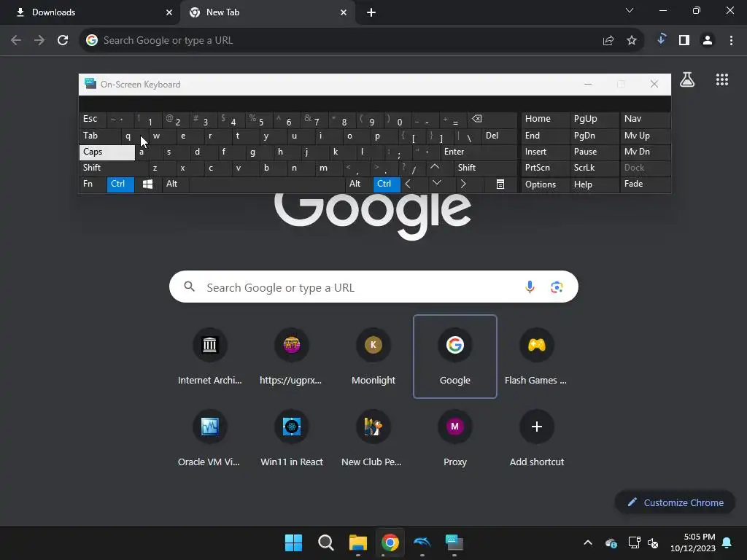Open Google Lens image search icon

click(x=557, y=287)
